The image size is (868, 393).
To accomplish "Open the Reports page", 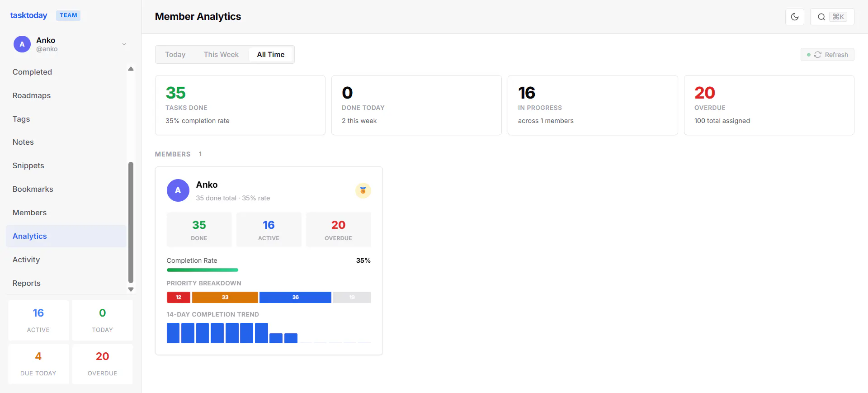I will pos(66,283).
